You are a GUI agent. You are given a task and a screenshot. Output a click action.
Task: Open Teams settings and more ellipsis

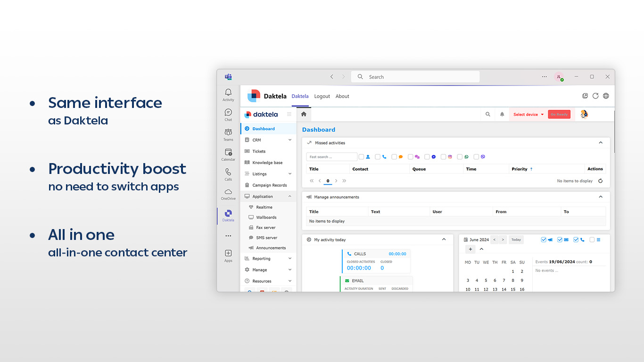coord(545,77)
